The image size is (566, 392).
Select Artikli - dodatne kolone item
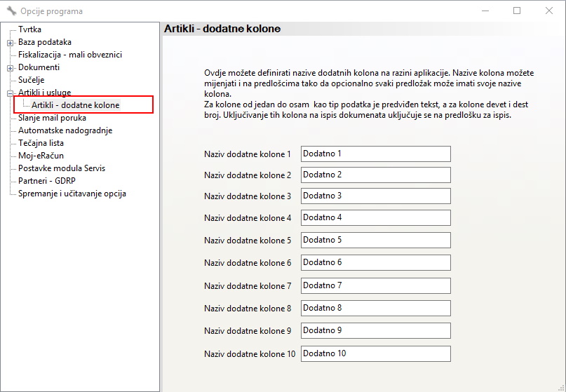point(76,105)
